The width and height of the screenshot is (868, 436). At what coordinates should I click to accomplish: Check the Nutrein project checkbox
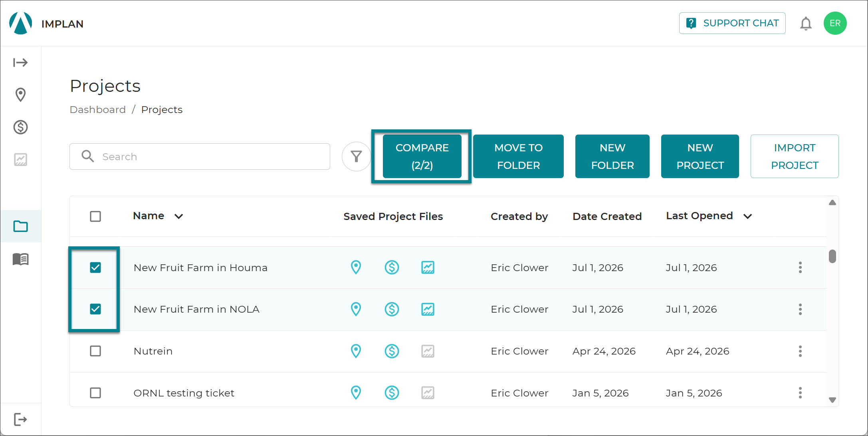click(x=95, y=351)
